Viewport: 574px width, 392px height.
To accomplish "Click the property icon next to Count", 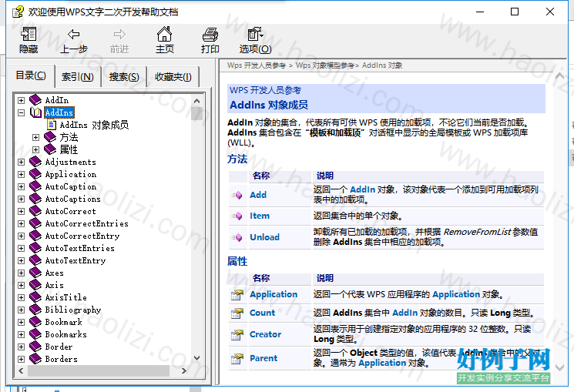I will click(x=237, y=313).
